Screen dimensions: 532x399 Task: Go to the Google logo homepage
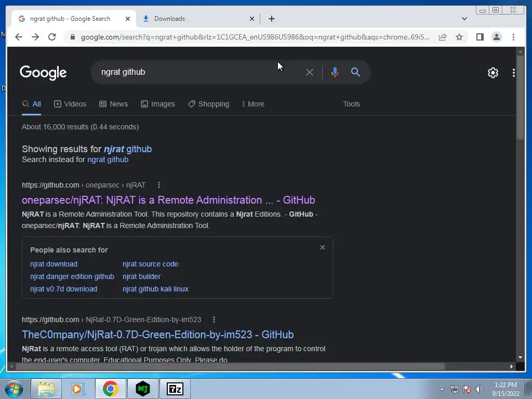click(43, 73)
